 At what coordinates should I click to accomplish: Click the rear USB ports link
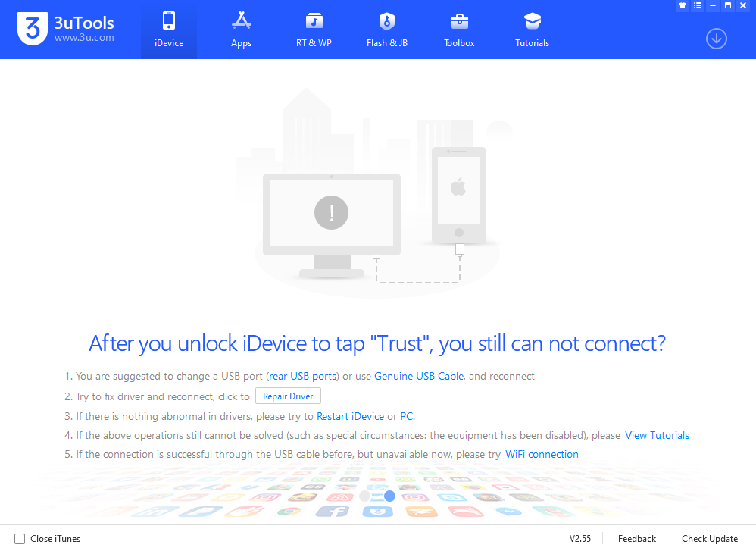(x=302, y=377)
